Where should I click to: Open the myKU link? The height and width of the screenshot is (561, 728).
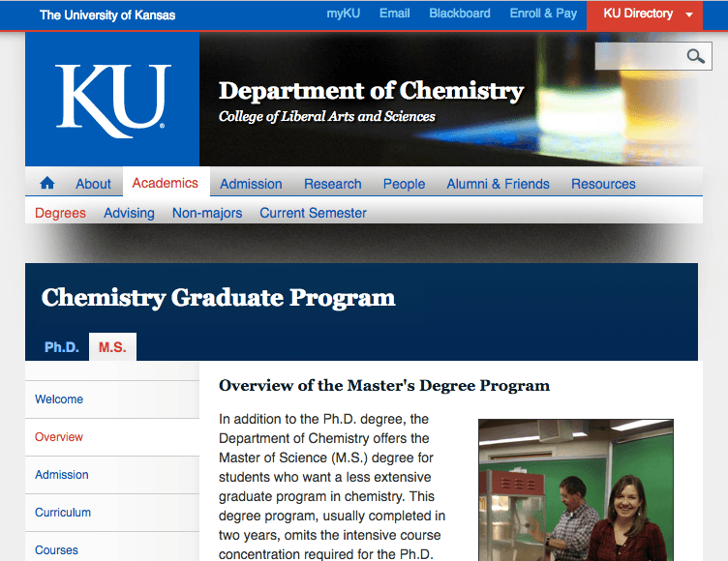click(x=344, y=14)
